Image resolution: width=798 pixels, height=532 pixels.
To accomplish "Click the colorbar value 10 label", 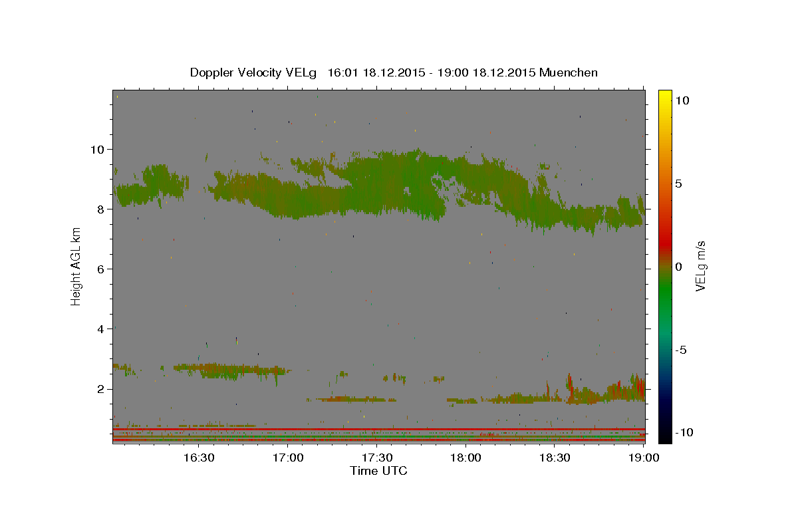I will click(682, 100).
